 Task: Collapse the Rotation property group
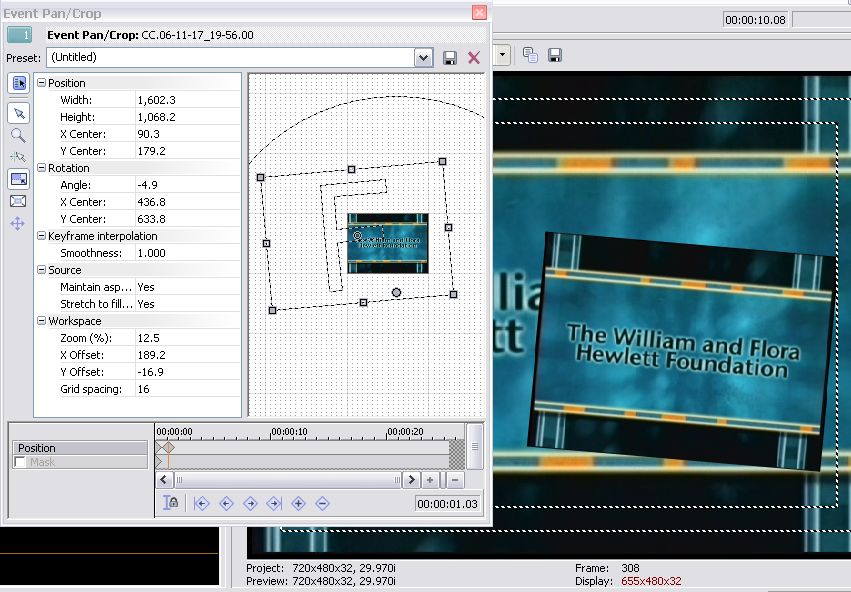(41, 168)
